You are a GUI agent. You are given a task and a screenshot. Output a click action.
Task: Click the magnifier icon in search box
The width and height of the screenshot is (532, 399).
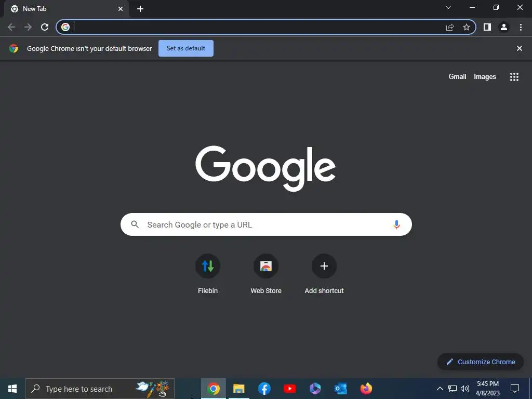(x=135, y=224)
